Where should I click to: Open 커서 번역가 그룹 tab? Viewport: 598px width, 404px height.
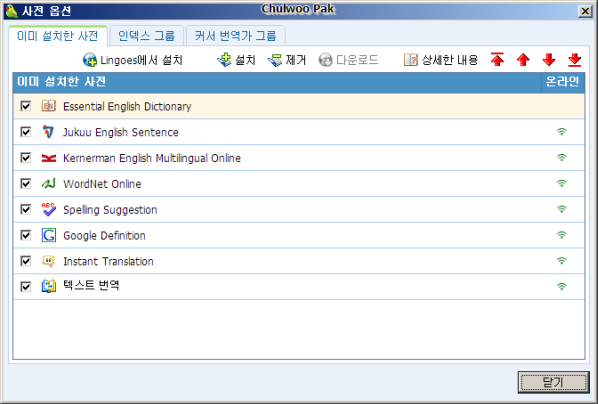235,36
